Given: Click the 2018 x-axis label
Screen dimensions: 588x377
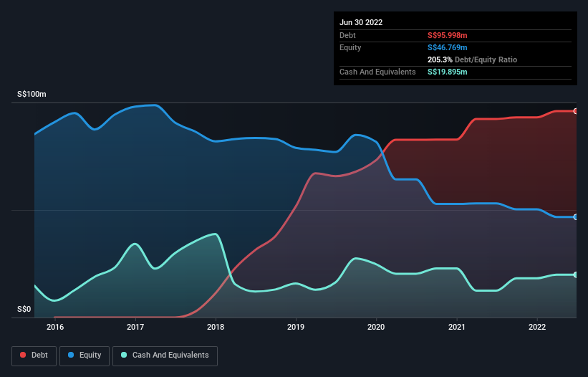Looking at the screenshot, I should coord(216,327).
